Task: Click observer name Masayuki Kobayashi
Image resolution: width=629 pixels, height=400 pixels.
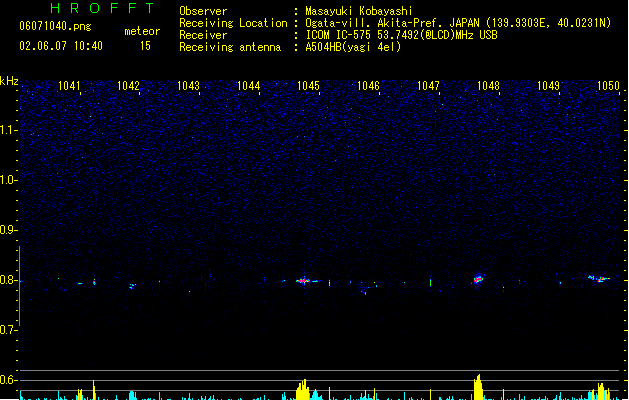Action: coord(359,11)
